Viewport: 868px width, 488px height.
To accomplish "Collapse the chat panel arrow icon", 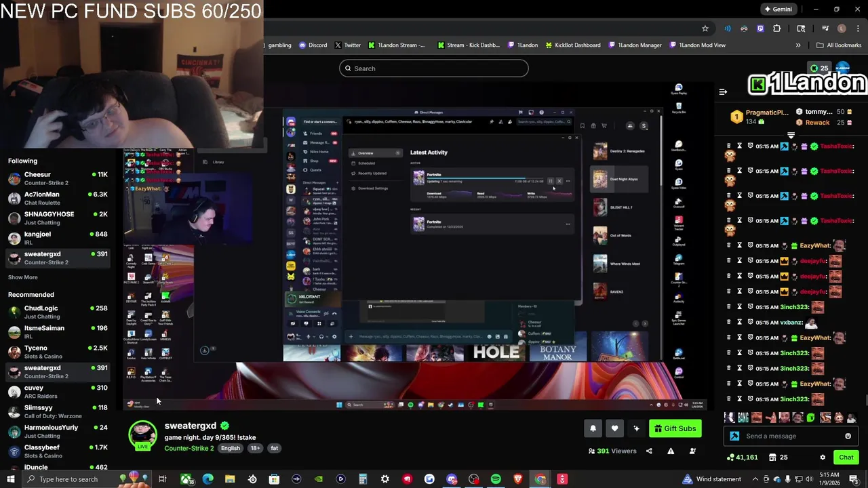I will click(x=723, y=91).
